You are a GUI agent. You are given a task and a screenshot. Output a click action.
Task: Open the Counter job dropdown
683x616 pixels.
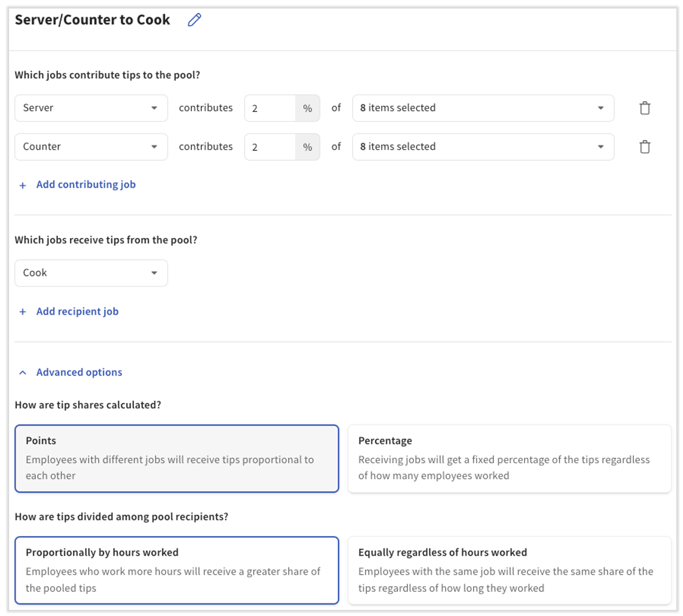click(x=91, y=147)
